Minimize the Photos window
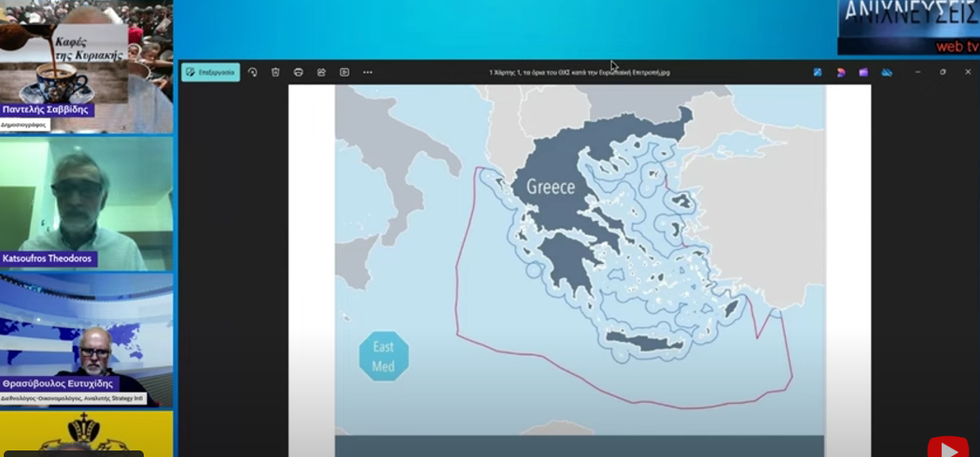 click(x=917, y=72)
